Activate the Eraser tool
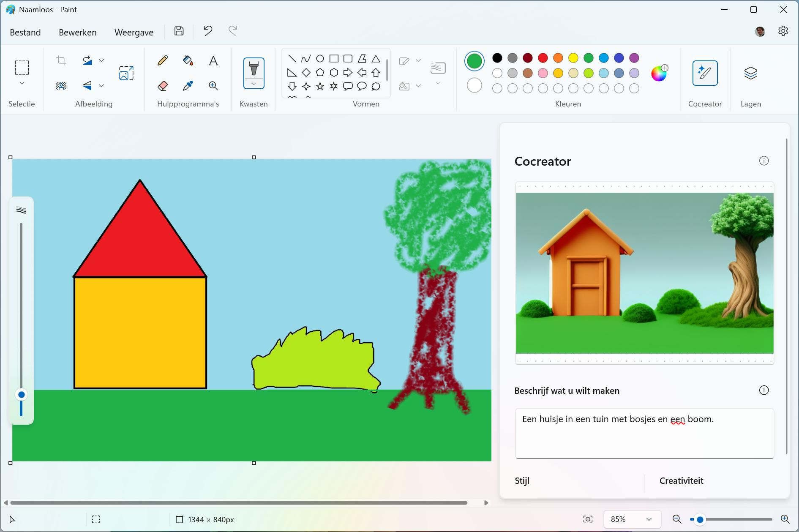This screenshot has width=799, height=532. pos(162,85)
